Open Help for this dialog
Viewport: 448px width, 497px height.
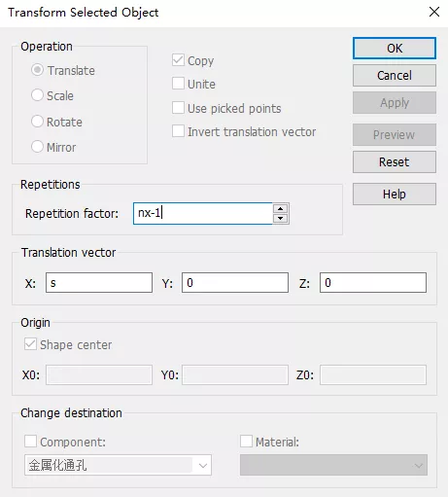(x=395, y=194)
